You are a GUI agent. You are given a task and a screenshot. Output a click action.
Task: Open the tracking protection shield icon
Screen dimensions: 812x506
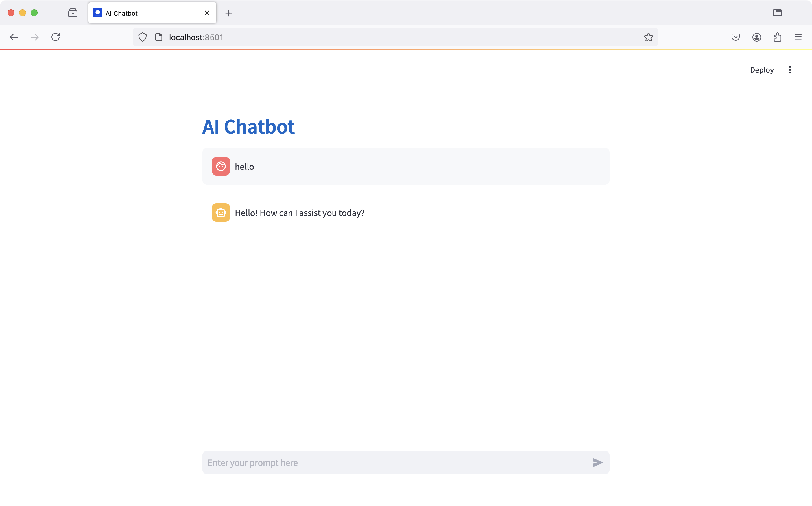(x=143, y=37)
